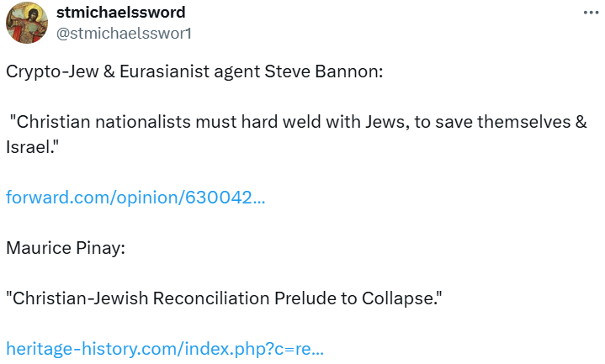Select the bold author name in the header
This screenshot has width=605, height=364.
pyautogui.click(x=120, y=13)
